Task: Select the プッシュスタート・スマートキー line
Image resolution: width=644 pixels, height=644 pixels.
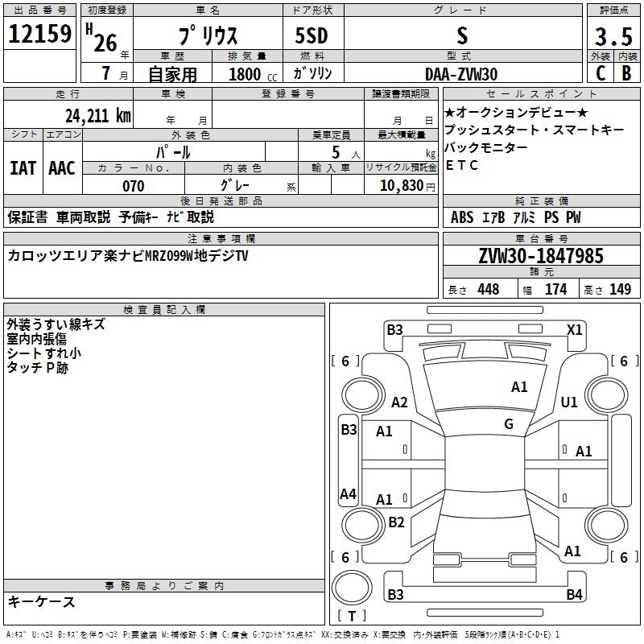Action: point(534,130)
